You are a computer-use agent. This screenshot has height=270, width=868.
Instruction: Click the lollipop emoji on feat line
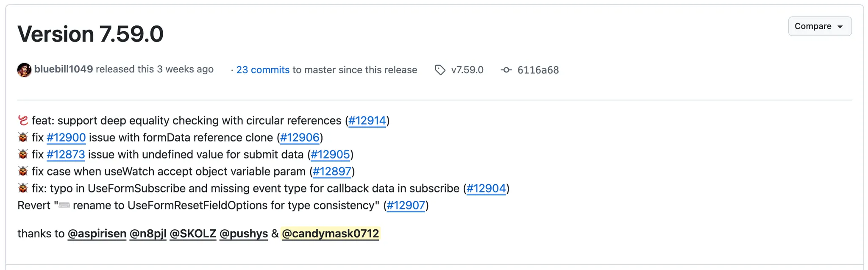[23, 120]
